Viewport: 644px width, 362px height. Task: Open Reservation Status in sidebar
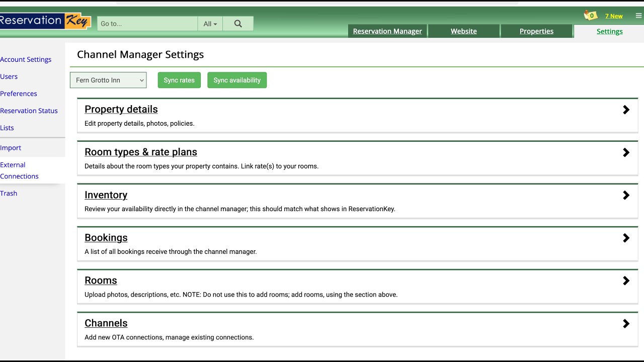(x=29, y=111)
